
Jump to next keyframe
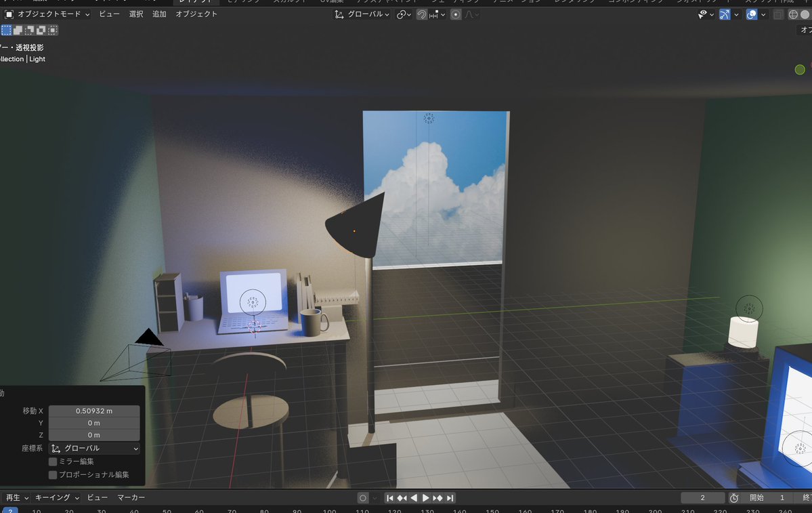coord(437,498)
